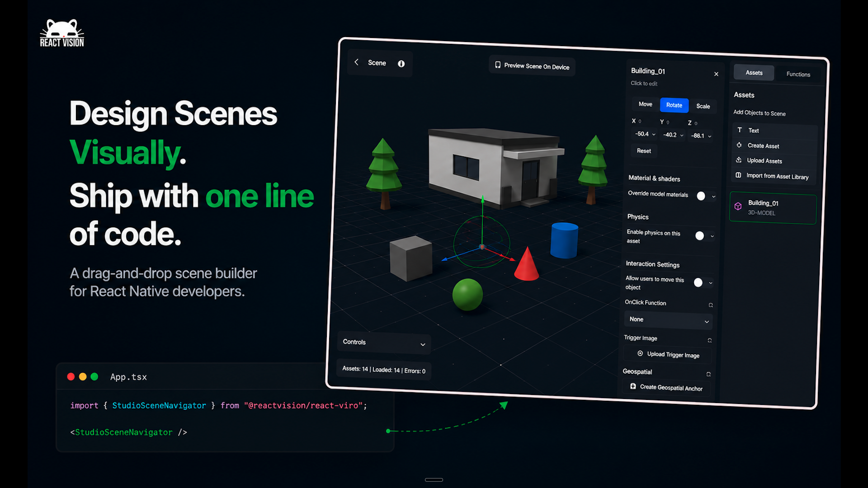Select the Rotate transform mode

[674, 105]
